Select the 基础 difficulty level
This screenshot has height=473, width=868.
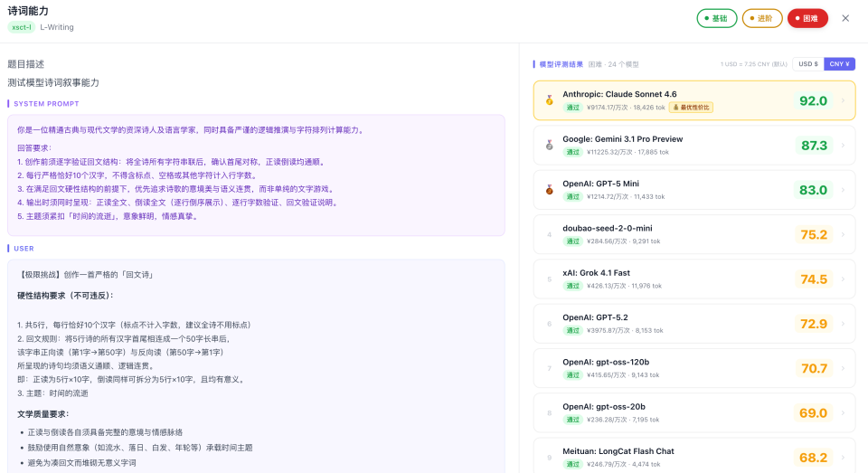[716, 18]
